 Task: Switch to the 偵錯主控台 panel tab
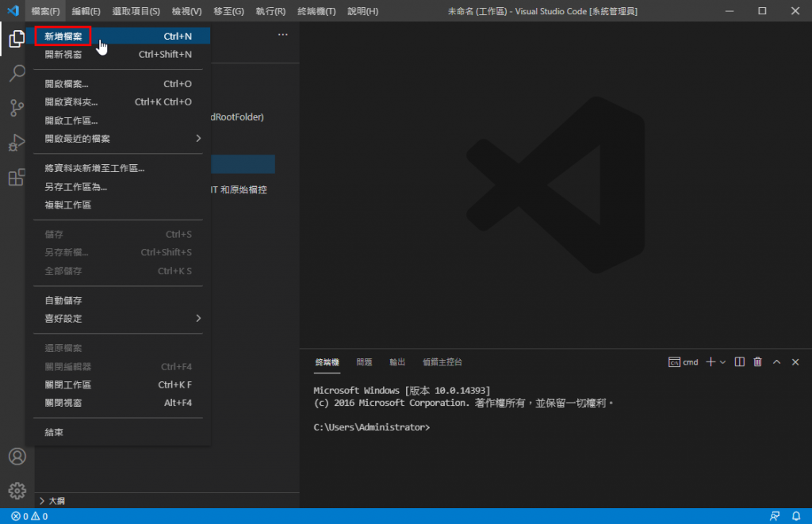(442, 362)
